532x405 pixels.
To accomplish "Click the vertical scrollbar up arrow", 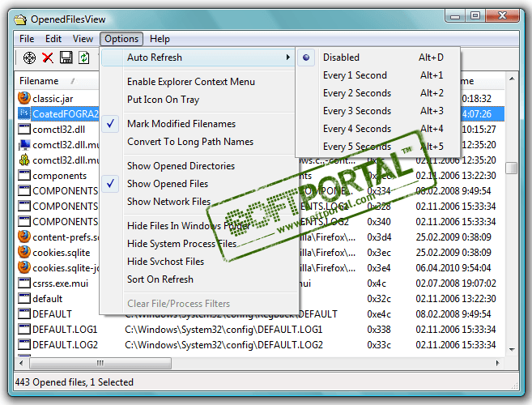I will [x=512, y=79].
